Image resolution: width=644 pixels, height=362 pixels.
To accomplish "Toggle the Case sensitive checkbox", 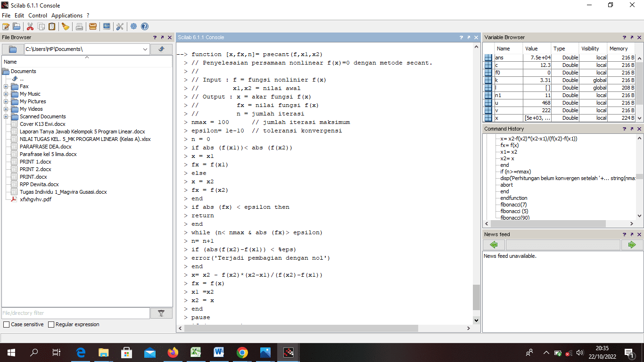I will pos(6,324).
